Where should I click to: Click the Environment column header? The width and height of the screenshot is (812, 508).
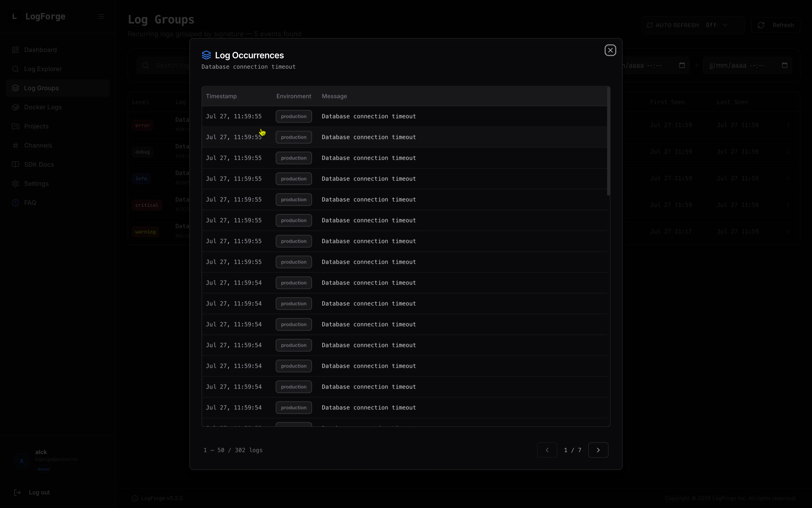click(294, 96)
